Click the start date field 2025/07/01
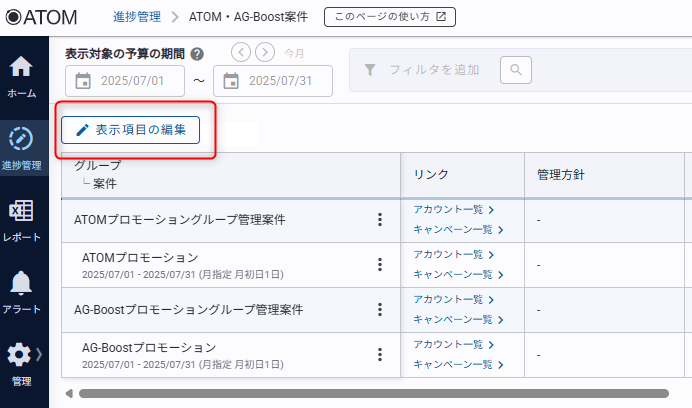This screenshot has width=692, height=408. (x=124, y=81)
